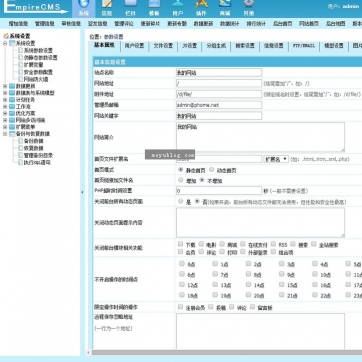Viewport: 362px width, 362px height.
Task: Click the 管理评论 link in the shortcut bar
Action: [124, 24]
